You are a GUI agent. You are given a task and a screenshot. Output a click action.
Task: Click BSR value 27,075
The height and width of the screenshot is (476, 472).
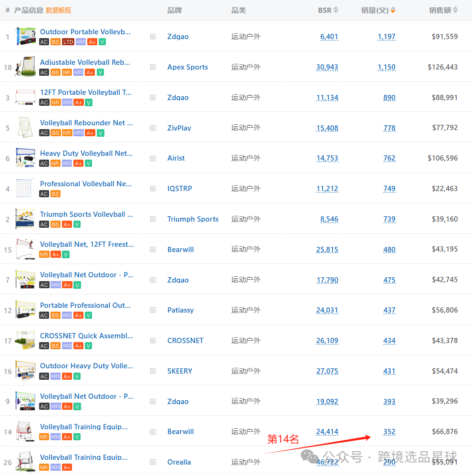tap(327, 371)
